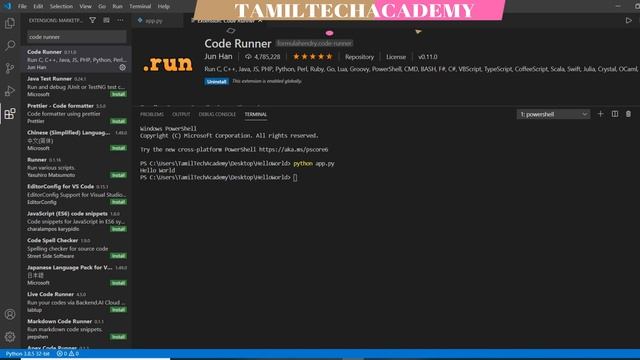Viewport: 640px width, 360px height.
Task: Select Markdown Code Runner list entry
Action: coord(76,329)
